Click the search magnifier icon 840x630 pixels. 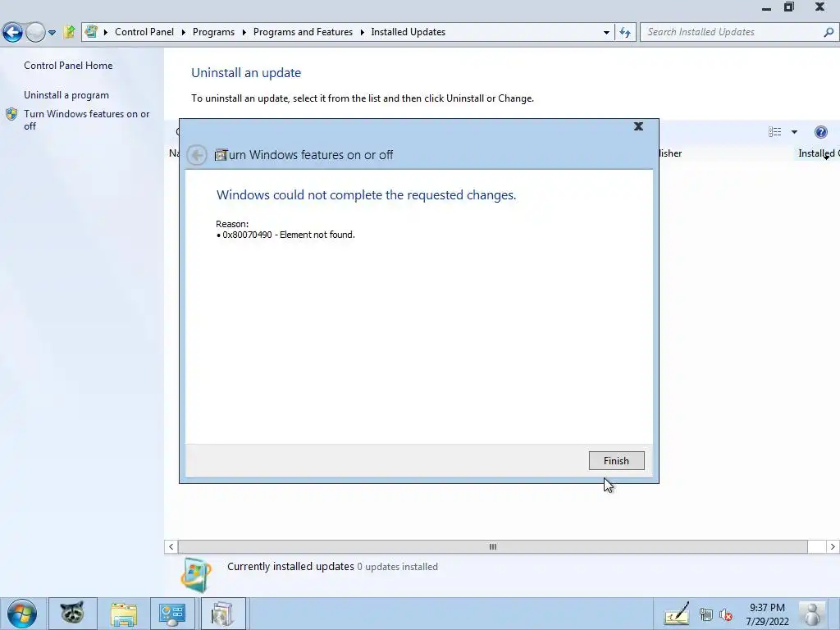coord(829,32)
